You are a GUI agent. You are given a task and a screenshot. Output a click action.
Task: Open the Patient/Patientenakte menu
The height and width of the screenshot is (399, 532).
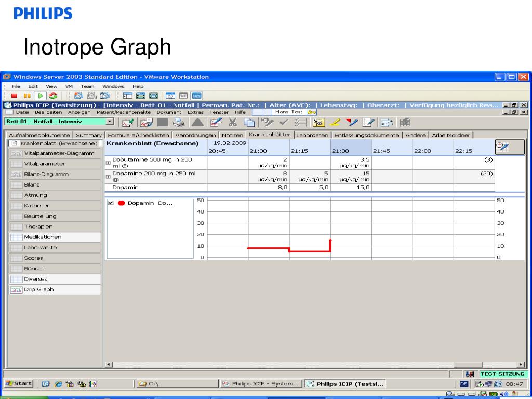click(124, 112)
